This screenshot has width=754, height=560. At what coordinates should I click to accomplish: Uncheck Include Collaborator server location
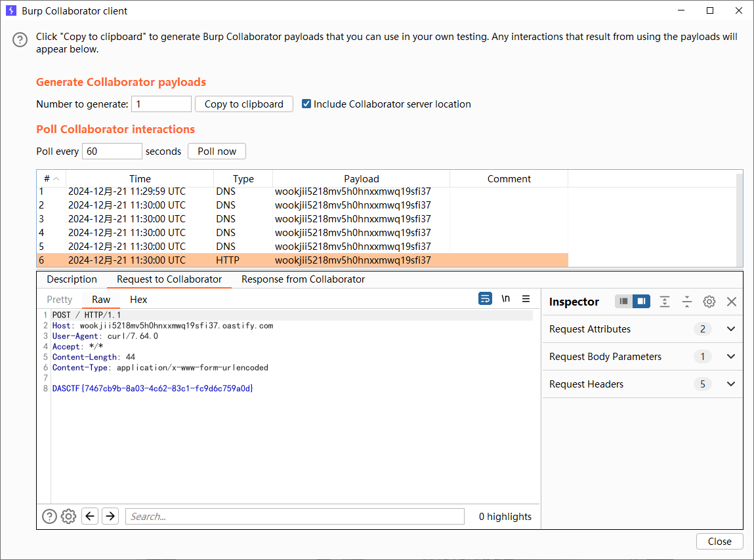306,104
